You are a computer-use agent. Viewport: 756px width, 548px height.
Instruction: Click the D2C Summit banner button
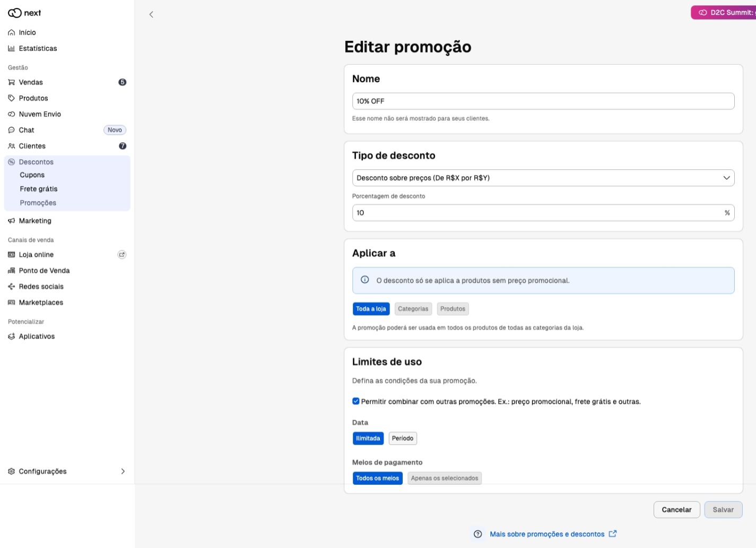(724, 13)
